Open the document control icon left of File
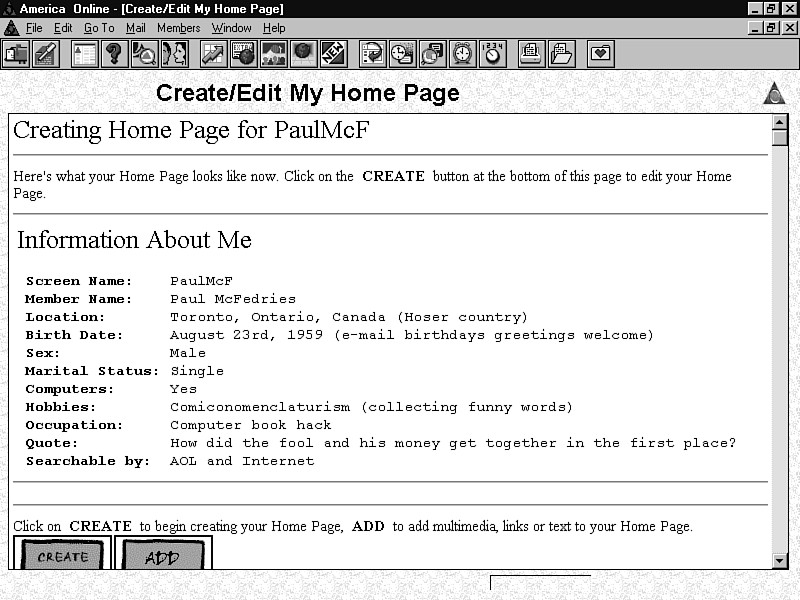The height and width of the screenshot is (600, 800). point(11,28)
